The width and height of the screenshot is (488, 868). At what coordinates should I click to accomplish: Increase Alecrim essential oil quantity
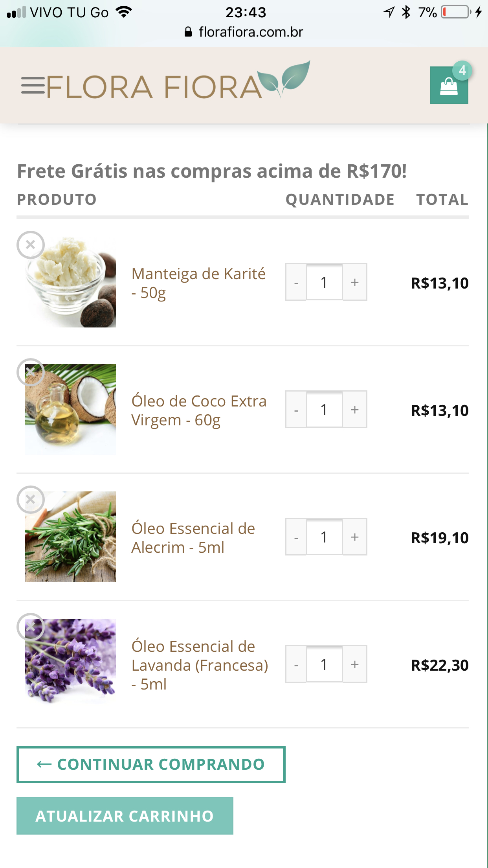tap(355, 537)
